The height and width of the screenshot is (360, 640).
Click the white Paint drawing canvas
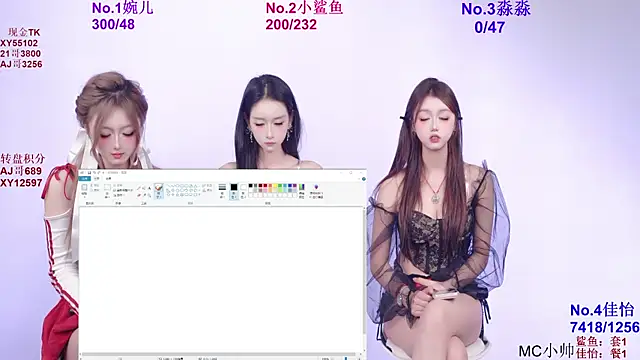[x=220, y=280]
